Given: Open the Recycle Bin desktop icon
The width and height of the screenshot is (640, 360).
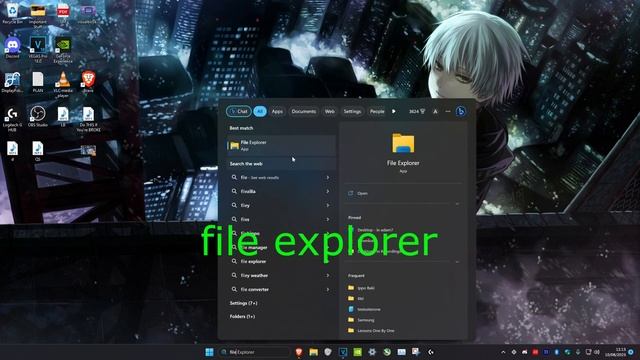Looking at the screenshot, I should click(x=12, y=12).
